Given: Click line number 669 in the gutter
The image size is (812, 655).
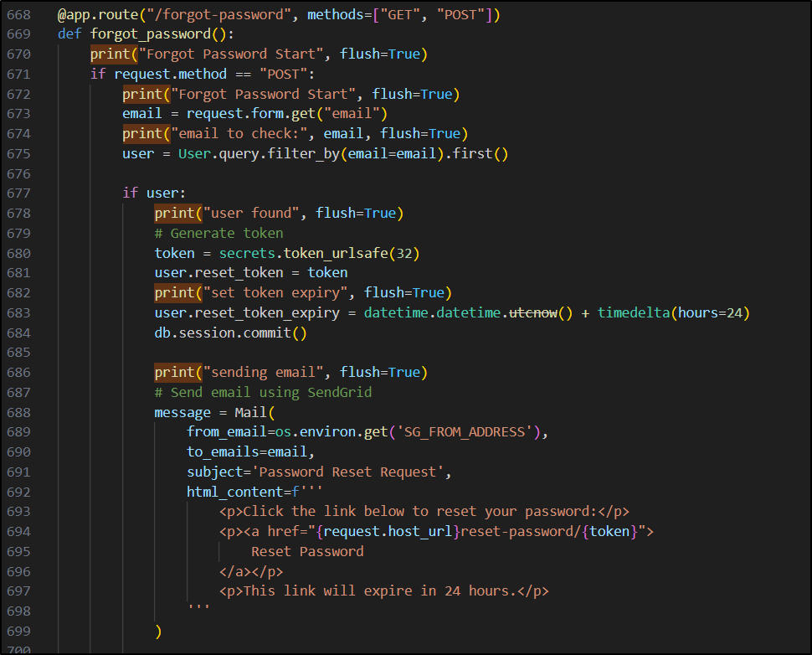Looking at the screenshot, I should pyautogui.click(x=18, y=34).
